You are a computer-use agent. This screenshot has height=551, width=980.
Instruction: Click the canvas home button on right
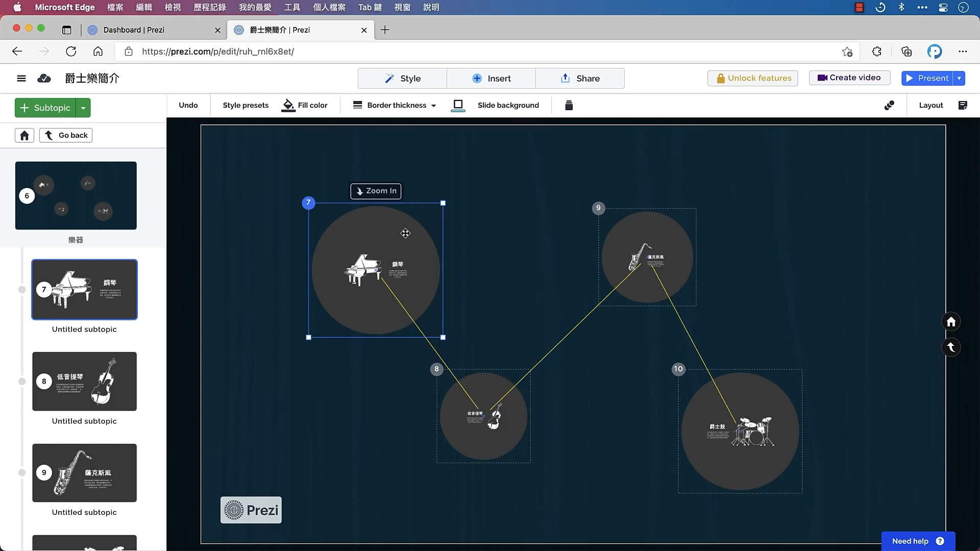951,322
